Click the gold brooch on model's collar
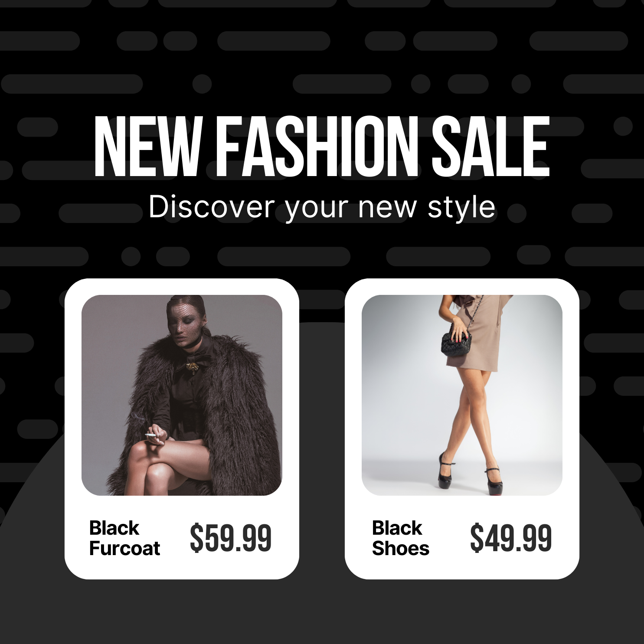This screenshot has height=644, width=644. click(x=191, y=367)
